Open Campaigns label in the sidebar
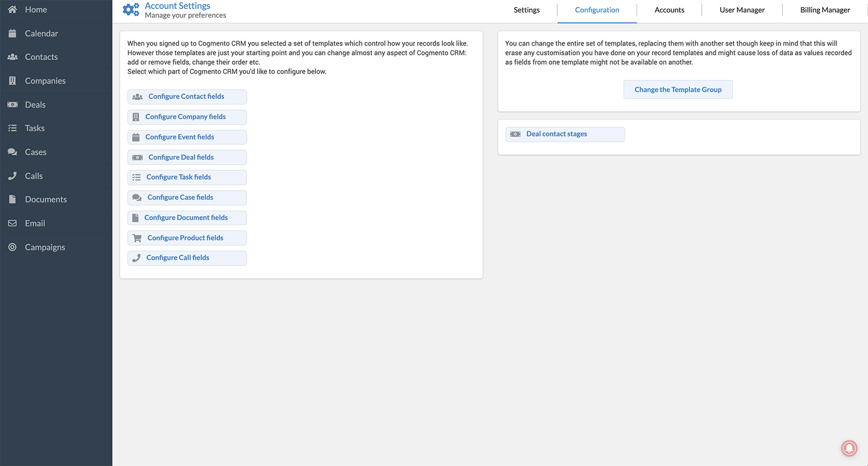The image size is (868, 466). point(45,247)
